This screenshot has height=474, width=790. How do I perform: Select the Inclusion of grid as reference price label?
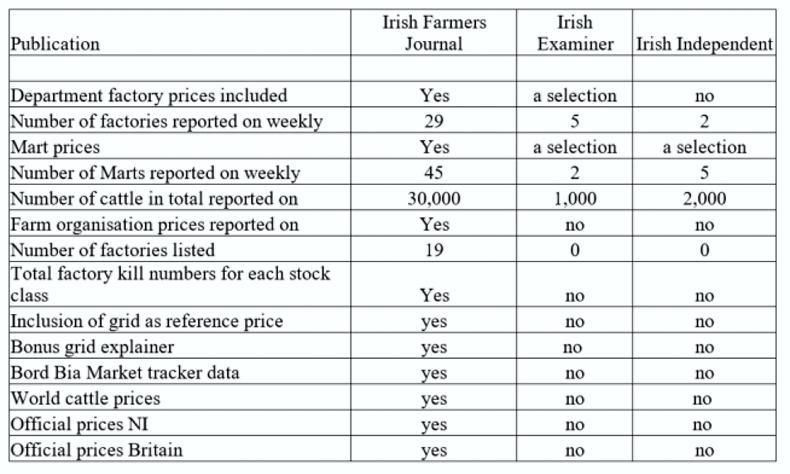146,321
